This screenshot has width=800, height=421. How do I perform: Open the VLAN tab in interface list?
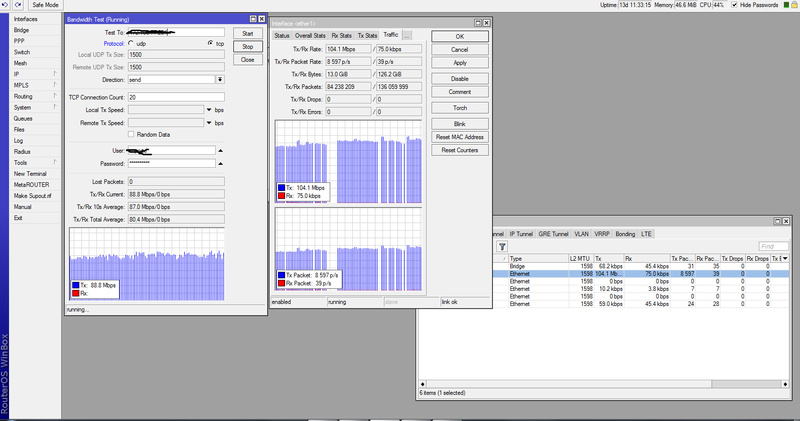coord(579,234)
